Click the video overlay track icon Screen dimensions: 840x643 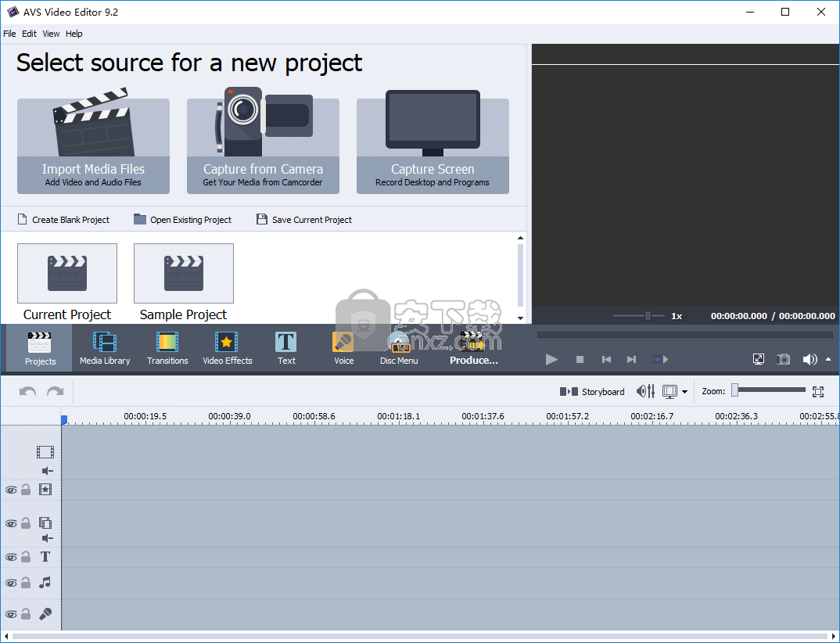click(45, 523)
